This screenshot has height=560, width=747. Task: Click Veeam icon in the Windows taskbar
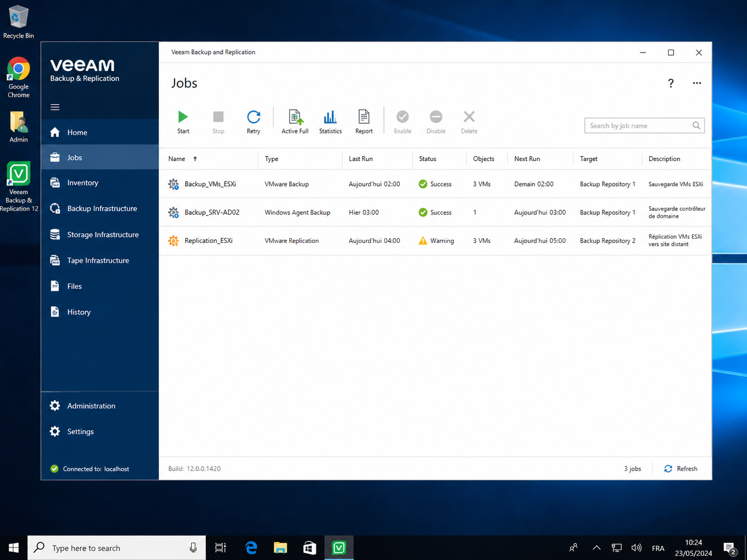pyautogui.click(x=339, y=548)
